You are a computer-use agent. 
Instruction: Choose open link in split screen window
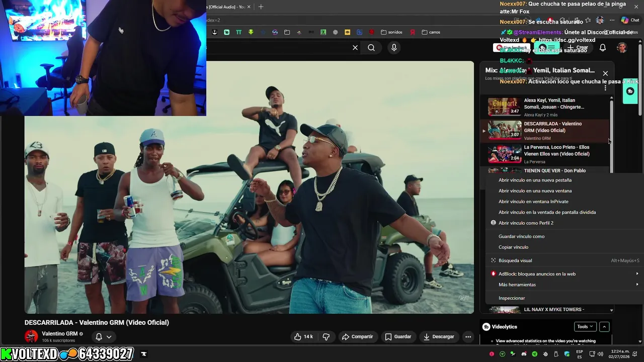[563, 212]
